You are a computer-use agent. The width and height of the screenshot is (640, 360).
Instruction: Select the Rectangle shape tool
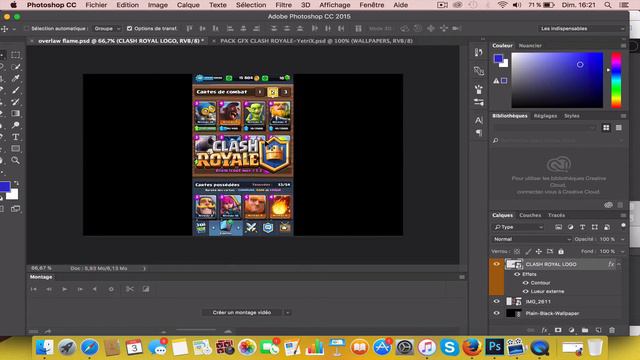pyautogui.click(x=16, y=149)
